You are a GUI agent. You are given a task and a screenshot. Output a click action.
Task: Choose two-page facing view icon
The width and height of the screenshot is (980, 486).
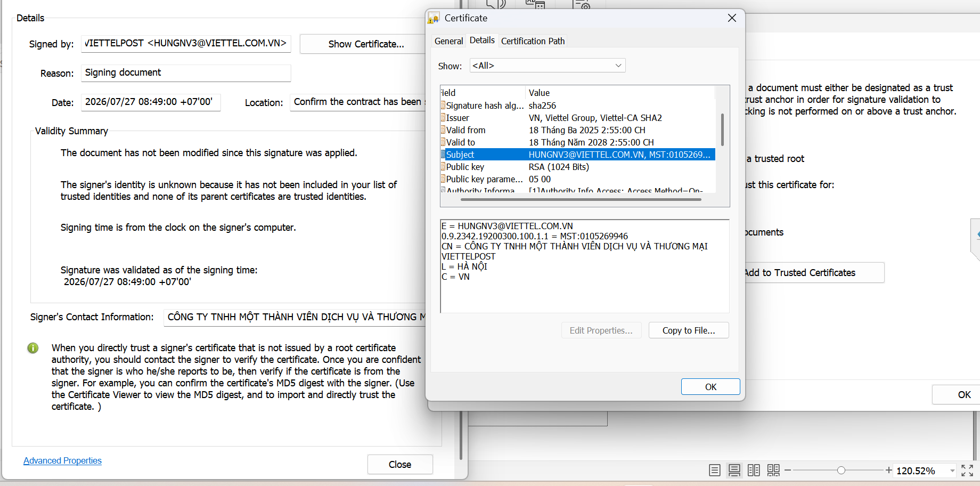[754, 470]
